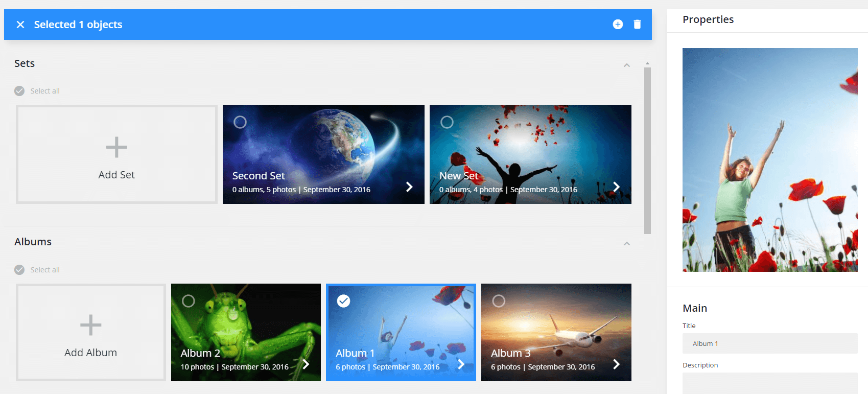Collapse the Albums section

(x=627, y=244)
